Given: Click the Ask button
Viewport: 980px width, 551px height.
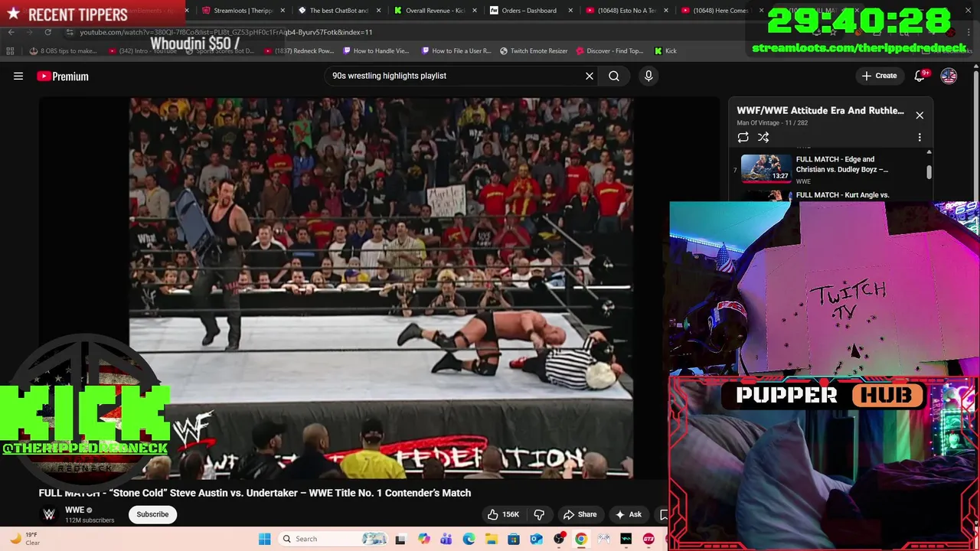Looking at the screenshot, I should click(x=628, y=514).
